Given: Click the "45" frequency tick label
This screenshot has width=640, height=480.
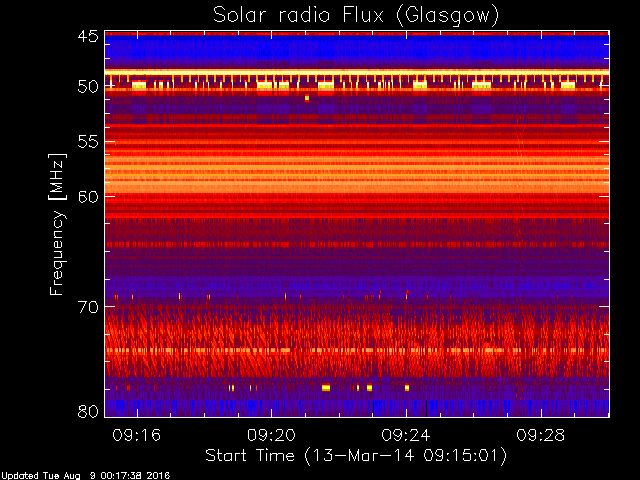Looking at the screenshot, I should 88,36.
